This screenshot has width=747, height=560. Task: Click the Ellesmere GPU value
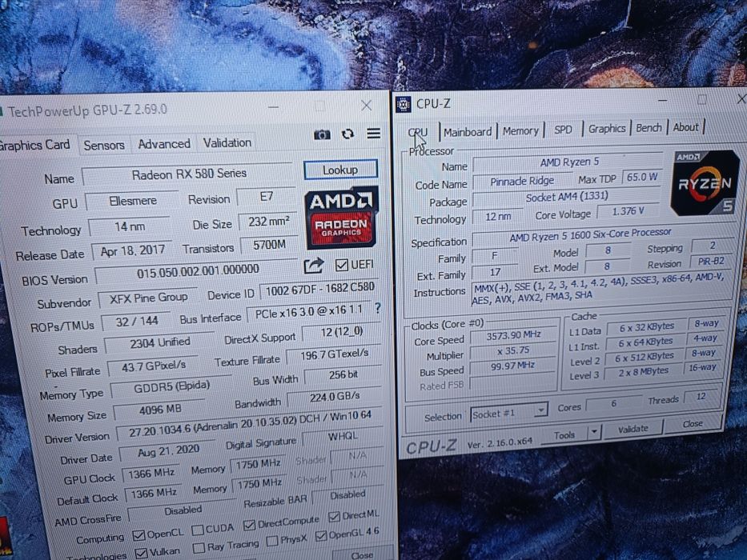coord(132,201)
